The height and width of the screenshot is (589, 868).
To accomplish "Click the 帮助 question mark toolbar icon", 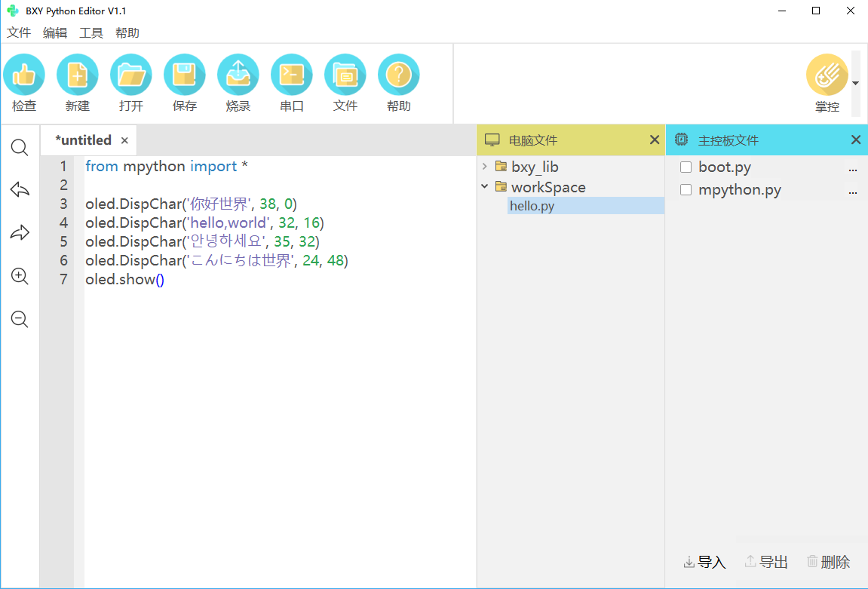I will coord(399,75).
